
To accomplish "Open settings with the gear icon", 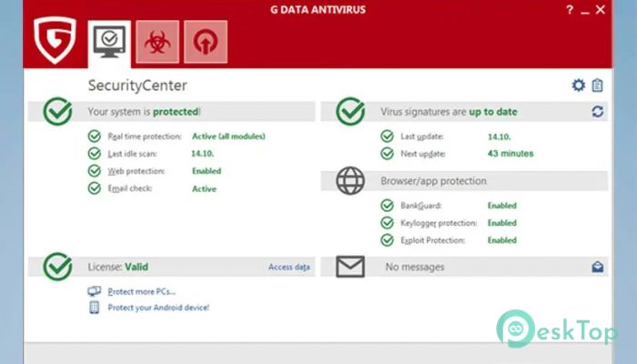I will 579,86.
